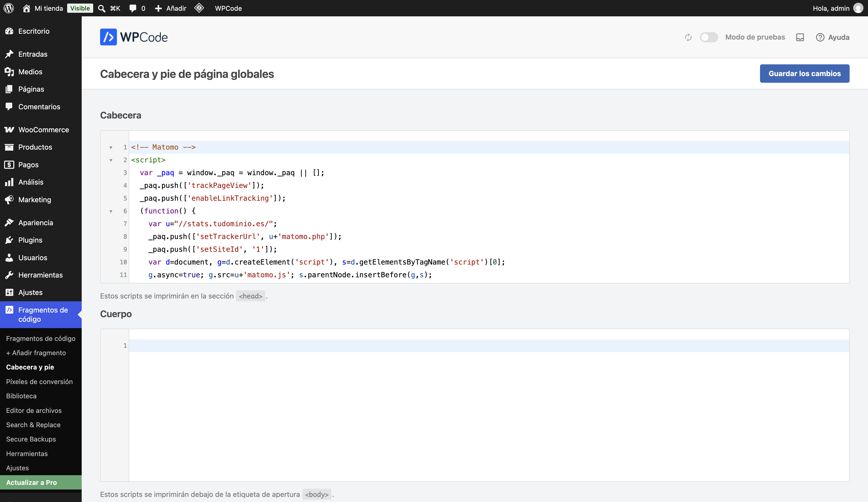This screenshot has width=868, height=502.
Task: Click the refresh sync icon near test mode
Action: point(688,37)
